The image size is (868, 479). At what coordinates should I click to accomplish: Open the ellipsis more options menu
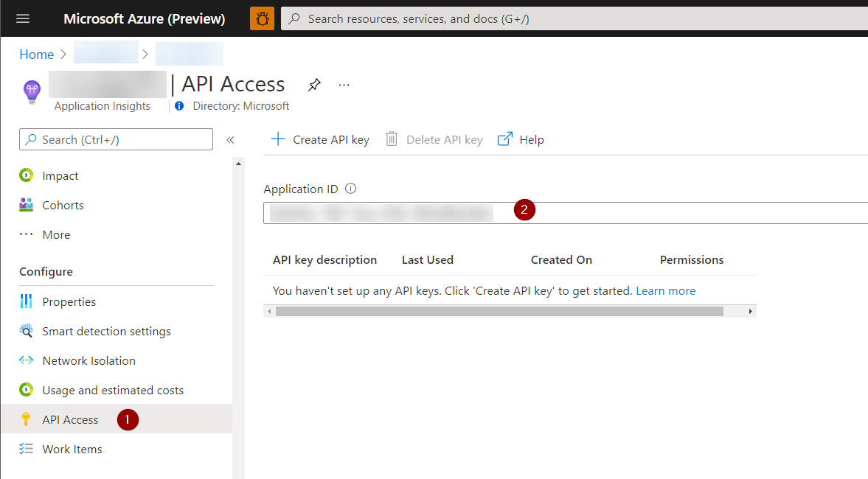[x=344, y=85]
